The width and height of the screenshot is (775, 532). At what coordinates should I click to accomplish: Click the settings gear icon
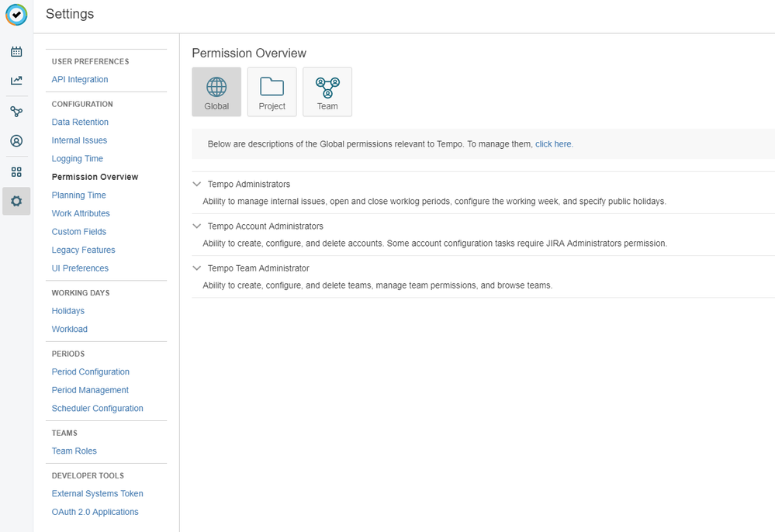tap(16, 202)
